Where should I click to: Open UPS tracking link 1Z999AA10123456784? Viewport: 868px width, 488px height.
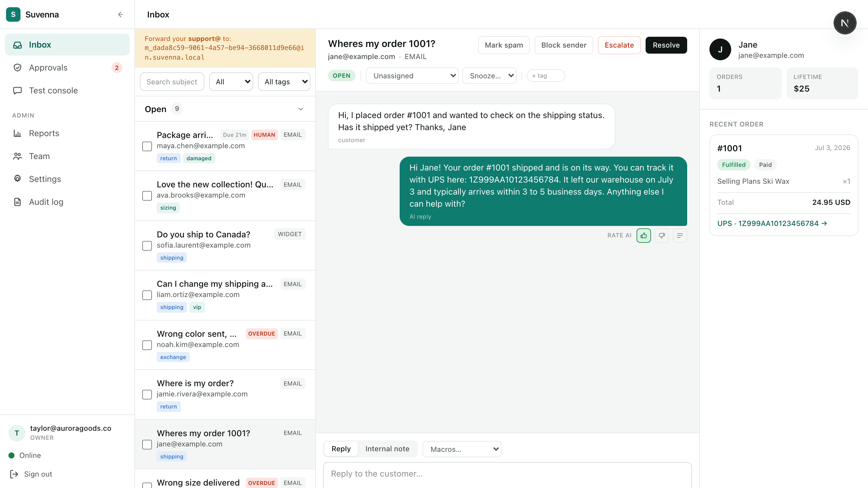tap(772, 223)
